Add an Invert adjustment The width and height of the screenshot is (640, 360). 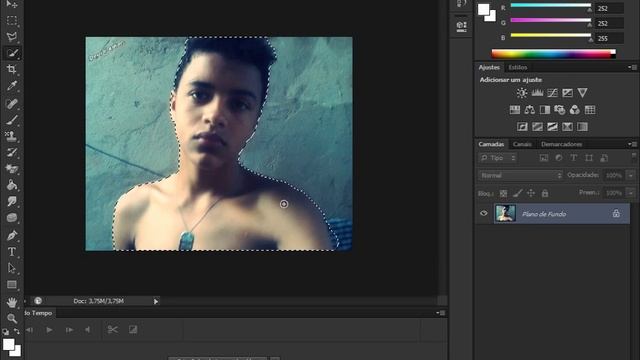522,127
